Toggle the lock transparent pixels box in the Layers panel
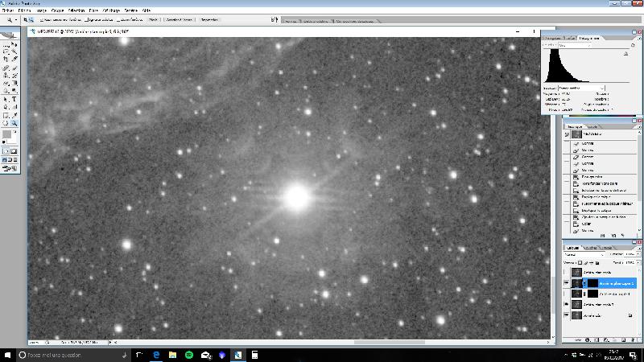 point(580,263)
